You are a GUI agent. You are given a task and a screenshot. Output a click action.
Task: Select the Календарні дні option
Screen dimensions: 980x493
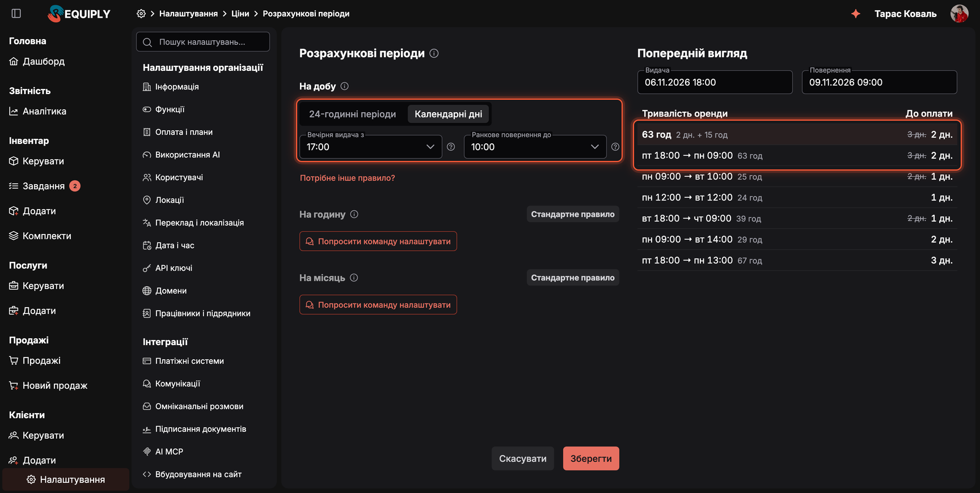coord(448,114)
